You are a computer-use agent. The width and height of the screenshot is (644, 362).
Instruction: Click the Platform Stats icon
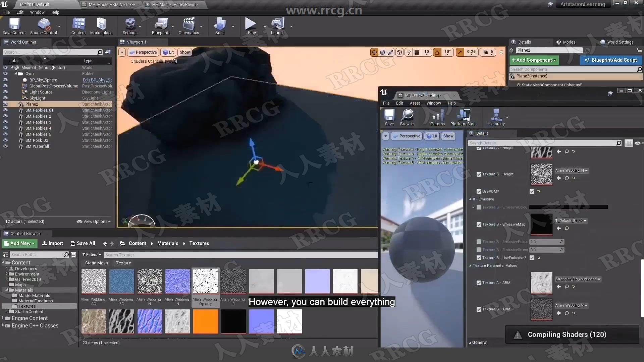(463, 116)
